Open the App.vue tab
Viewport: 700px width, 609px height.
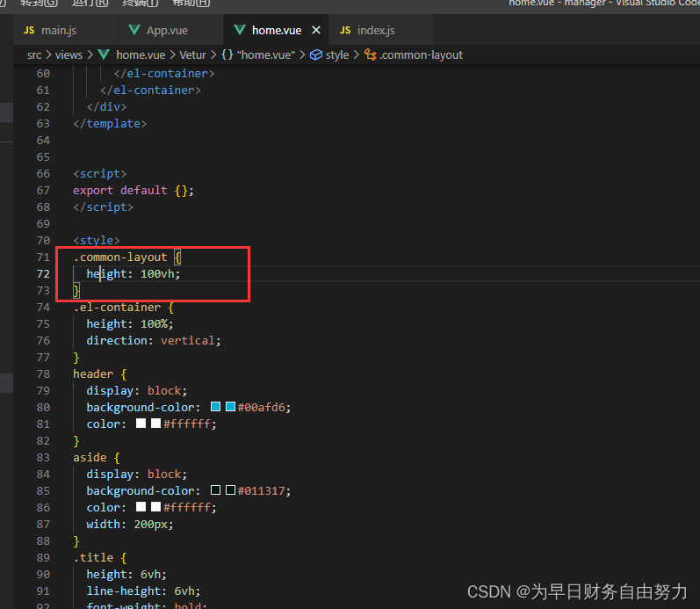(x=171, y=31)
